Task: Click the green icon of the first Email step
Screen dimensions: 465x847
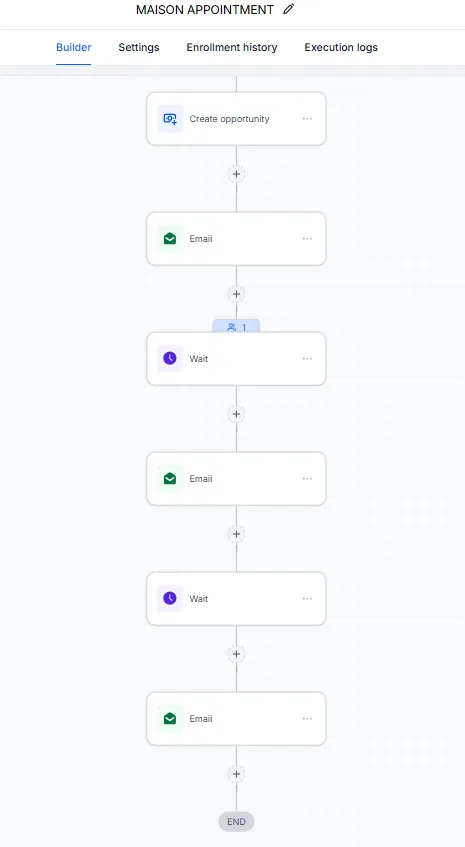Action: pyautogui.click(x=170, y=239)
